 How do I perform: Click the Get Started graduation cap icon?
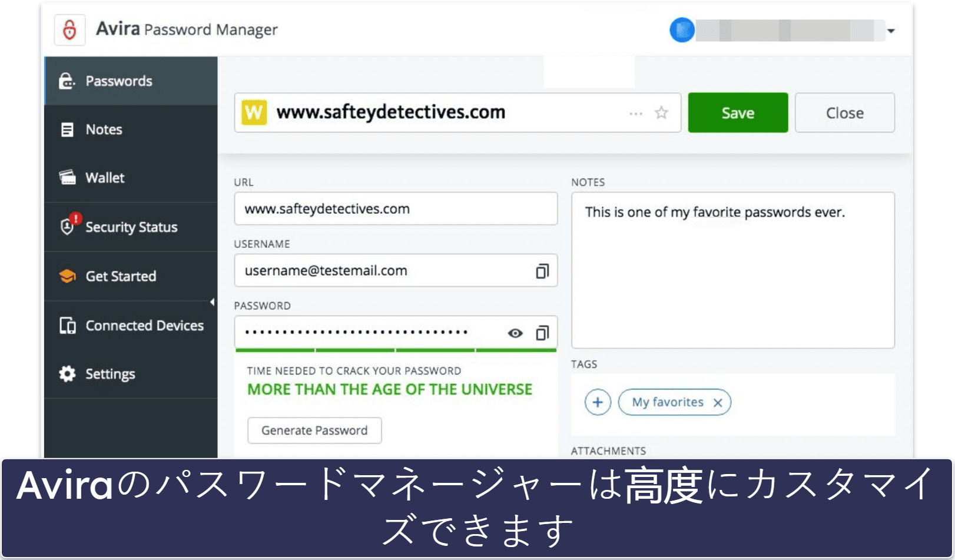(x=67, y=276)
